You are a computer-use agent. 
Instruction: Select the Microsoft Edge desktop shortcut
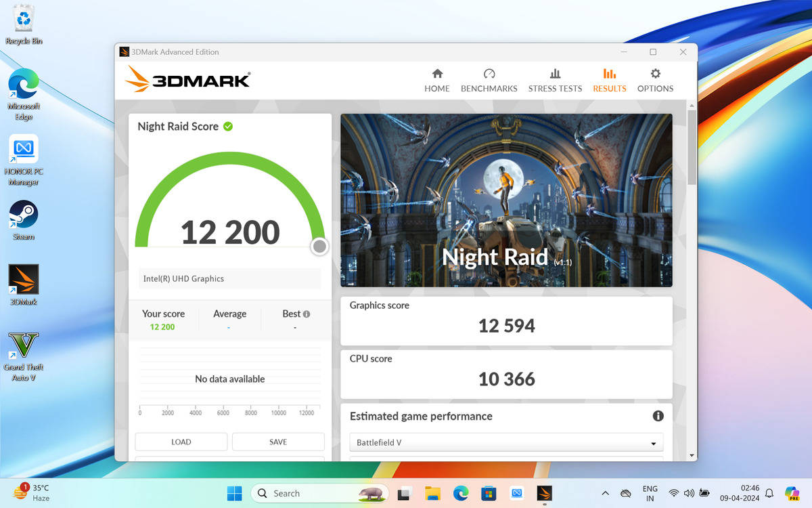[24, 95]
